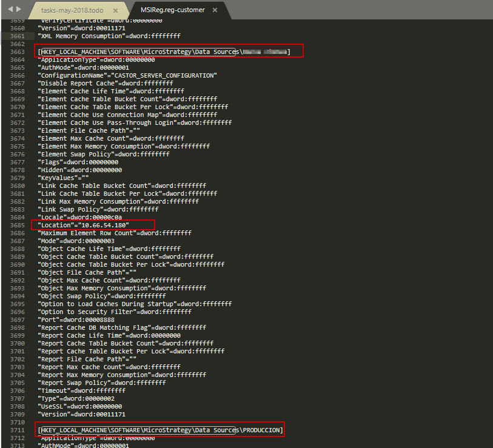Click the "Report Cache DB Matching Flag" line

122,327
